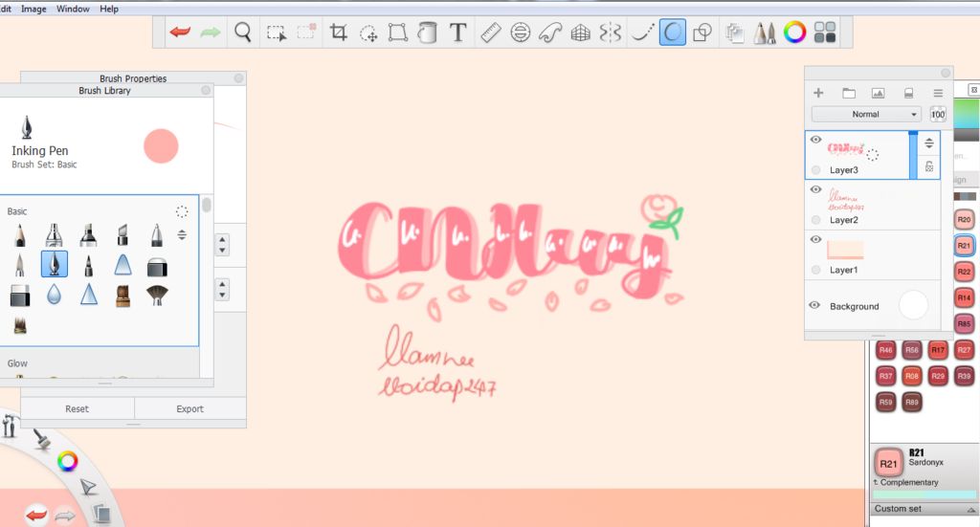The height and width of the screenshot is (527, 980).
Task: Add an image layer
Action: 879,93
